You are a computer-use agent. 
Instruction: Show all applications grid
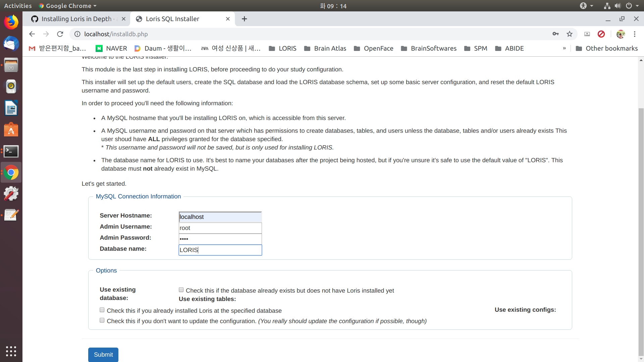[x=11, y=351]
